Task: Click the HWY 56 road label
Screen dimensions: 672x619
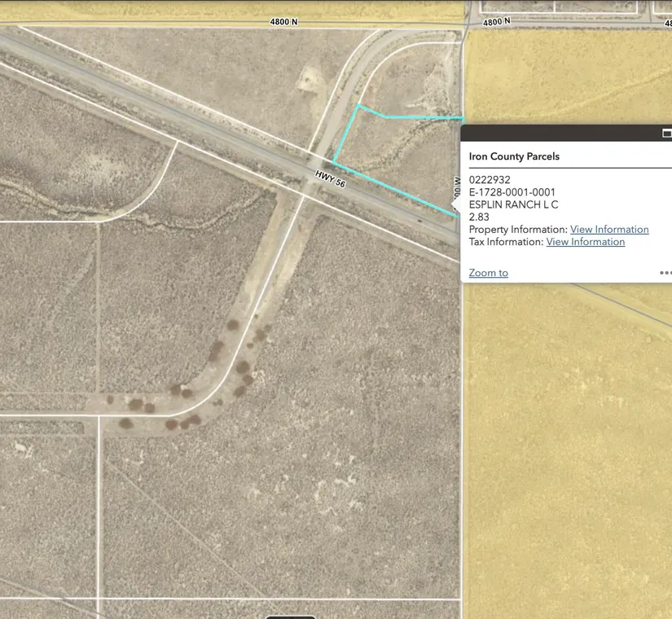Action: 331,179
